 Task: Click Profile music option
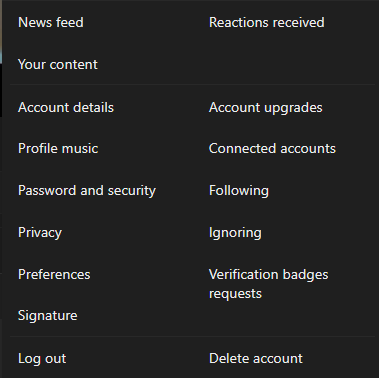click(x=58, y=148)
